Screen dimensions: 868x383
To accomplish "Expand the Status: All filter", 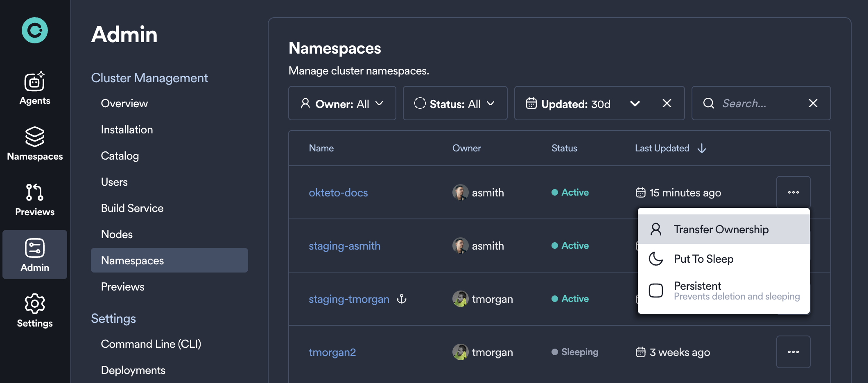I will (455, 104).
